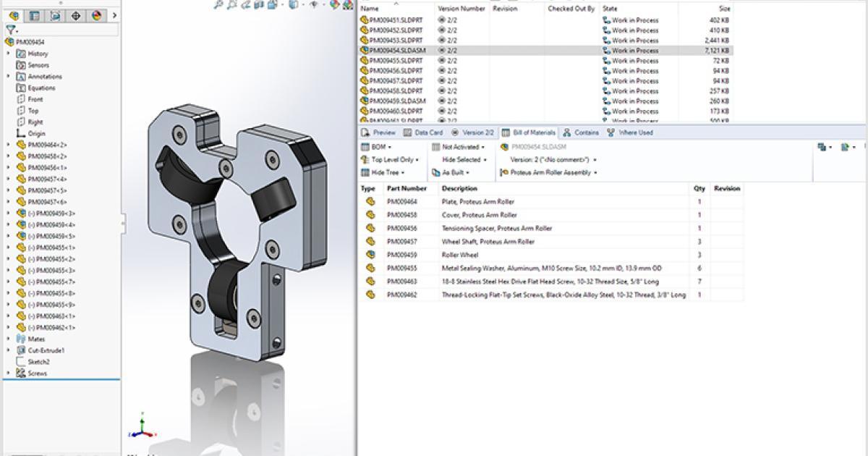The width and height of the screenshot is (868, 456).
Task: Open the DisplayManager color sphere tab
Action: point(96,15)
